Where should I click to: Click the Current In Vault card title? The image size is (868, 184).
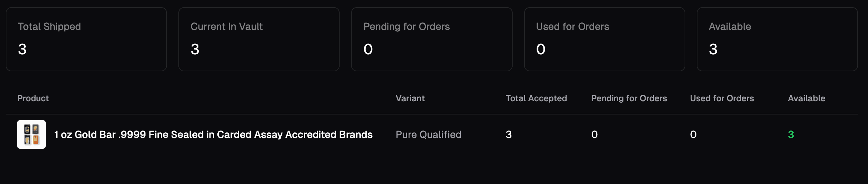[x=227, y=26]
